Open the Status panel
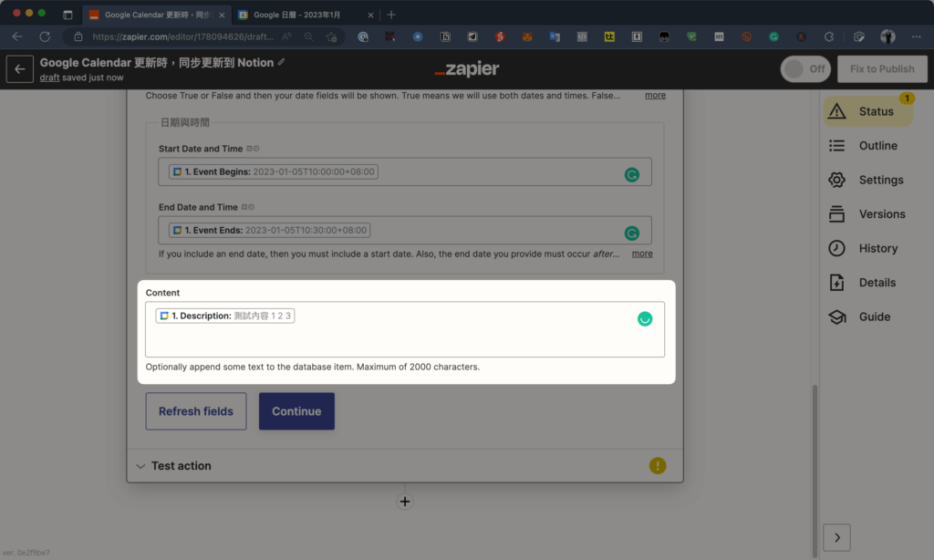Image resolution: width=934 pixels, height=560 pixels. [x=868, y=111]
